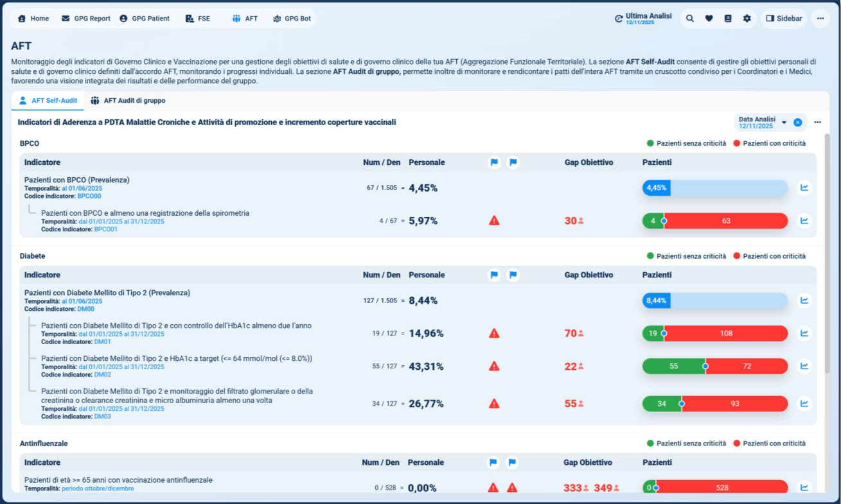The image size is (841, 504).
Task: Click red segment showing 108 patients
Action: click(726, 333)
